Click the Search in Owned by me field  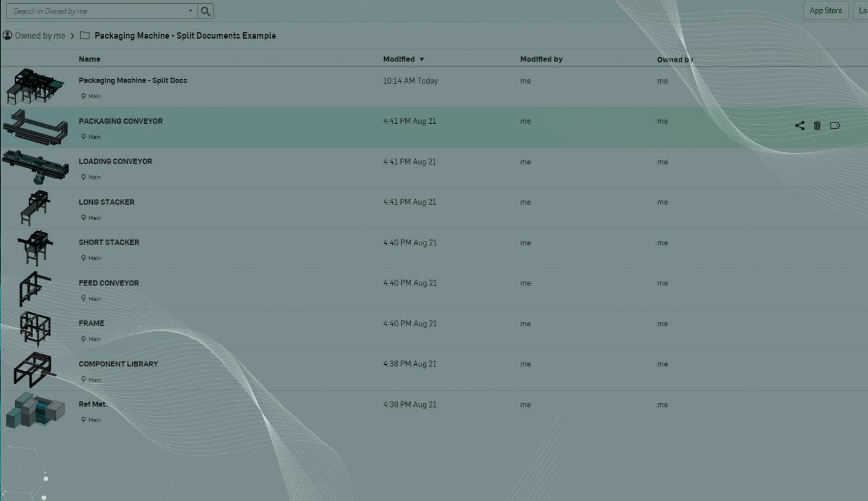[98, 11]
